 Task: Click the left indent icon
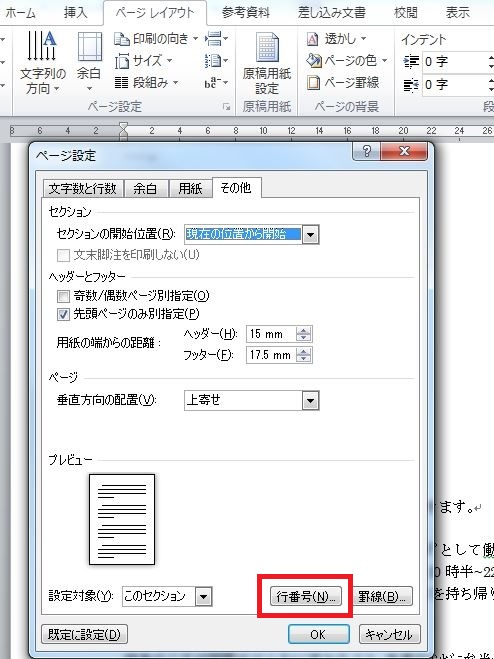tap(411, 62)
